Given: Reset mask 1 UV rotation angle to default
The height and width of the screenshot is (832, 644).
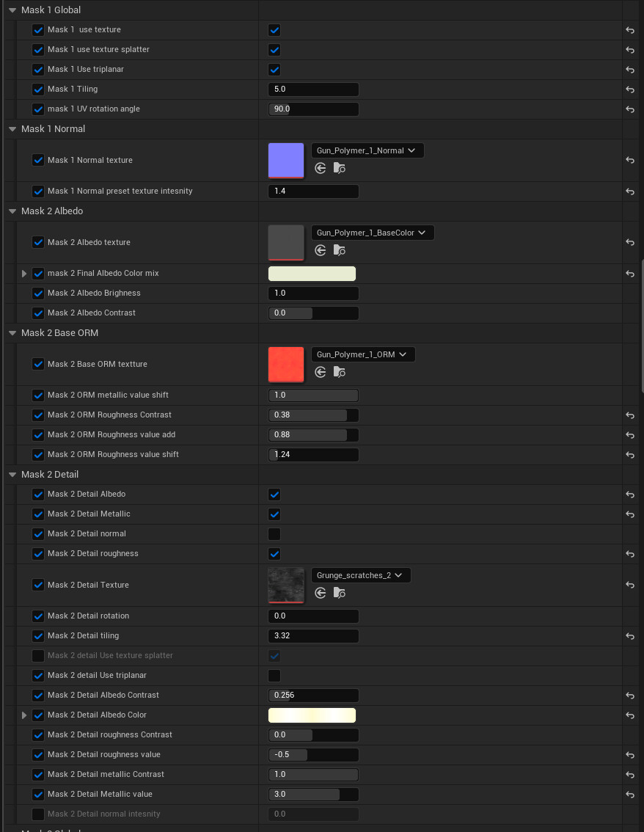Looking at the screenshot, I should pyautogui.click(x=630, y=109).
